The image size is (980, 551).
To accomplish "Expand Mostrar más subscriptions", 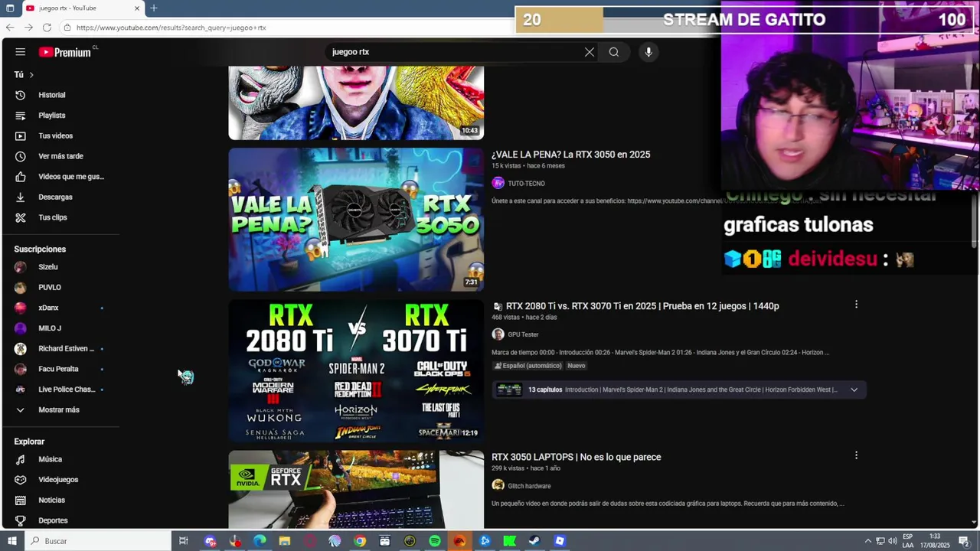I will click(60, 410).
